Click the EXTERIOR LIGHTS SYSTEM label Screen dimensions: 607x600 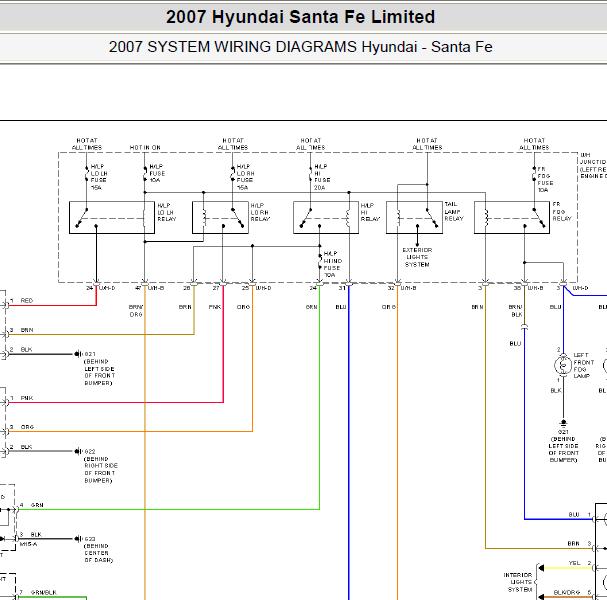click(x=417, y=257)
